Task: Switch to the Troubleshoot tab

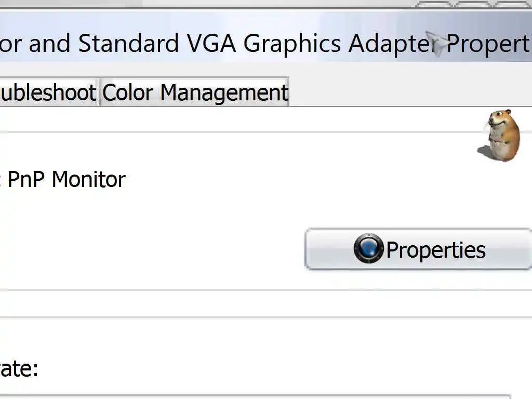Action: pyautogui.click(x=48, y=92)
